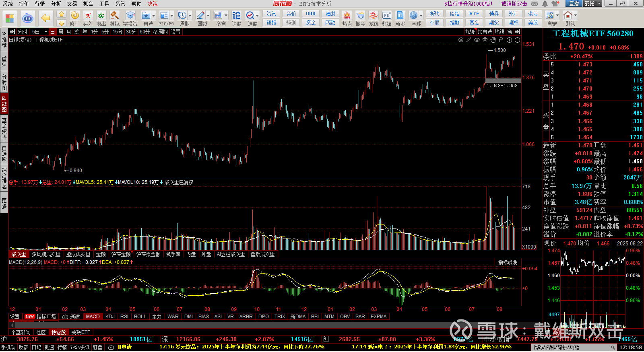The height and width of the screenshot is (352, 644).
Task: Switch to the KDJ indicator tab
Action: pyautogui.click(x=110, y=317)
